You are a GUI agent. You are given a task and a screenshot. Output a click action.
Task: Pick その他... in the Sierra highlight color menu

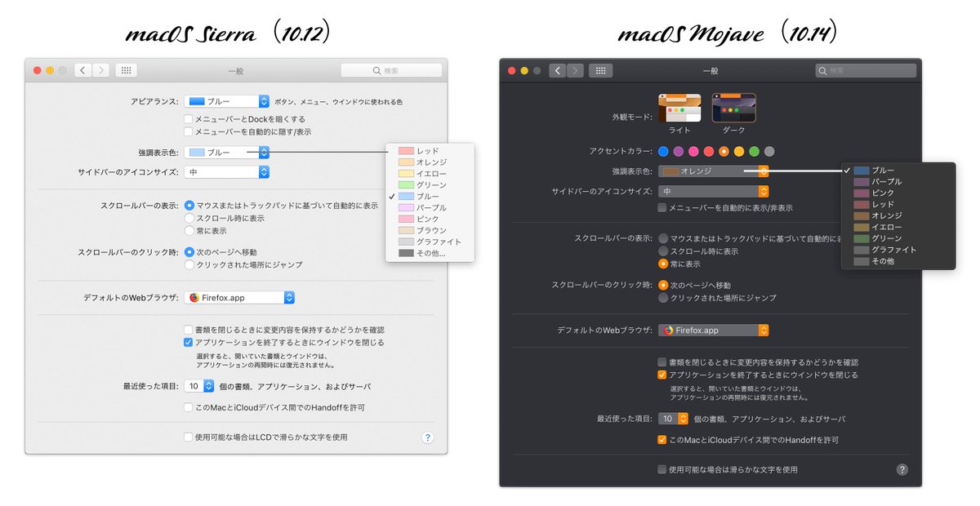(x=430, y=254)
